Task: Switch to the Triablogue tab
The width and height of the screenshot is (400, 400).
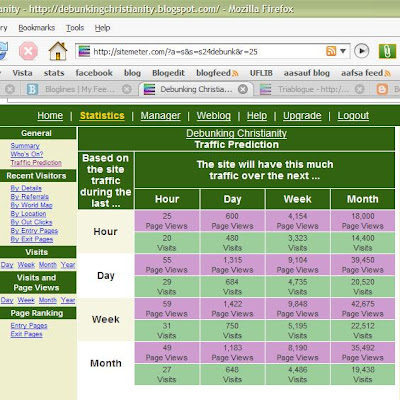Action: coord(313,89)
